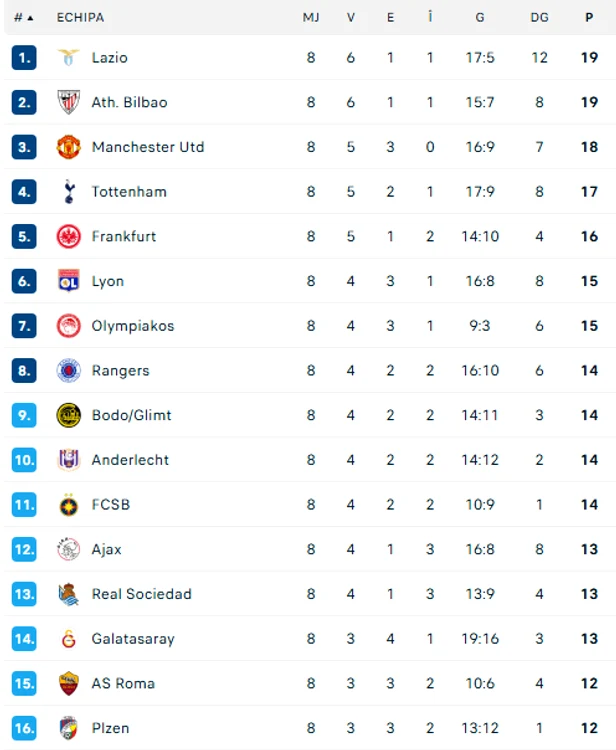Open the Galatasaray logo icon
616x750 pixels.
point(69,639)
